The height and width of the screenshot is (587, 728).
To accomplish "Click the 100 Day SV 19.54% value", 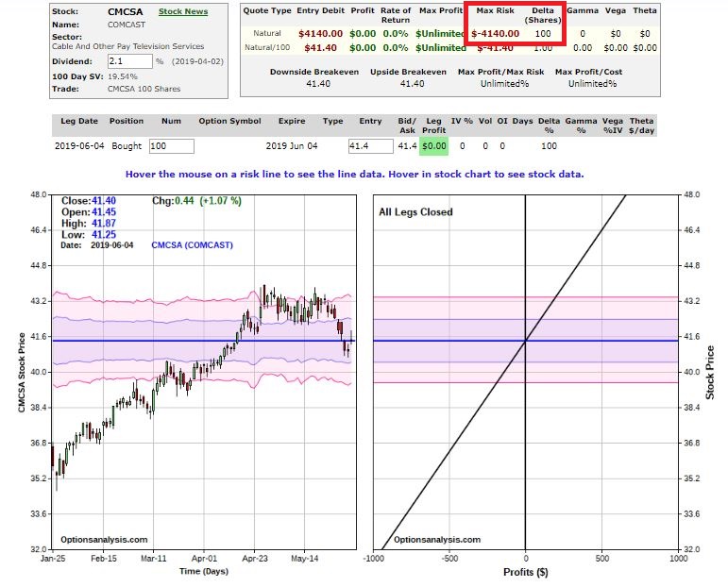I will pos(123,76).
